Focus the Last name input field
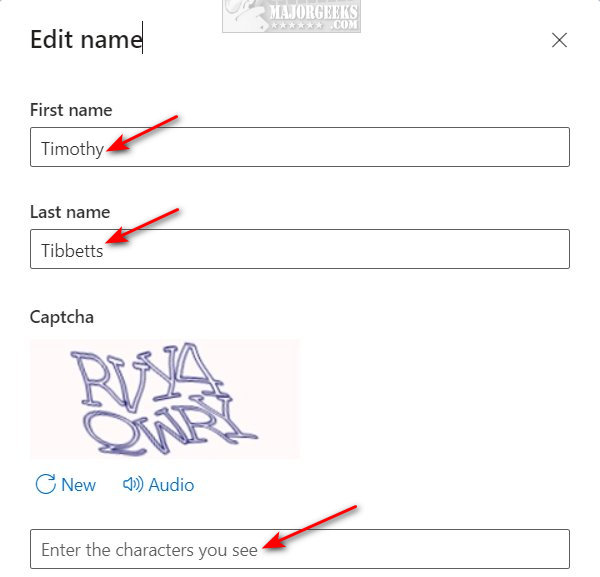Viewport: 600px width, 577px height. coord(300,249)
